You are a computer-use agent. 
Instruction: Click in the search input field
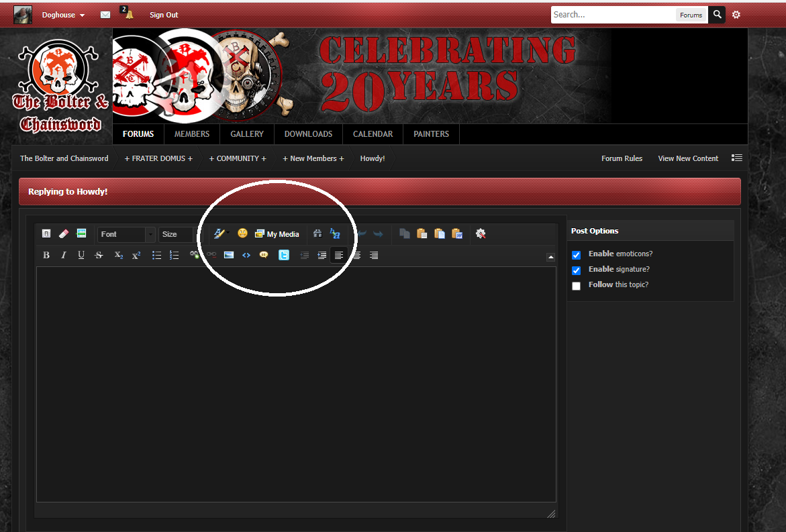[612, 15]
